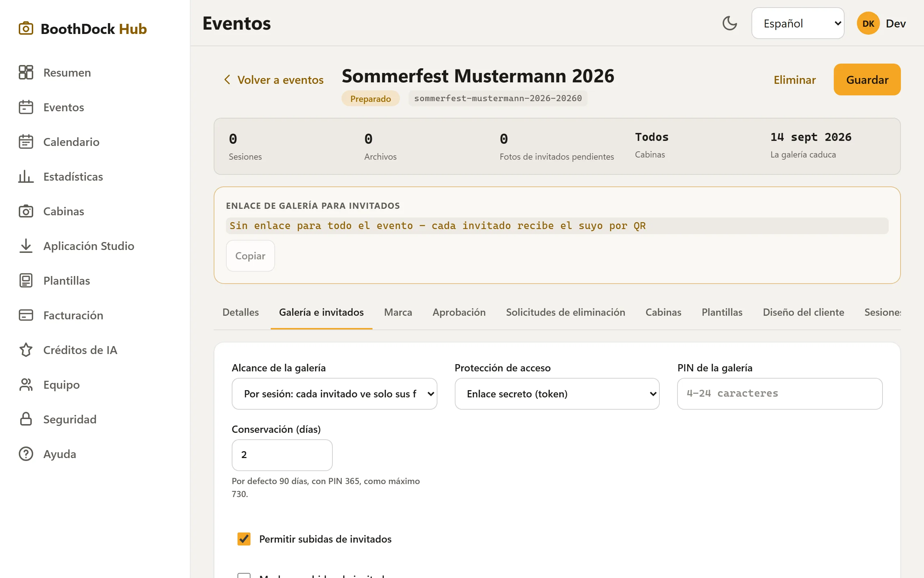The width and height of the screenshot is (924, 578).
Task: Click the Calendario icon in sidebar
Action: tap(26, 142)
